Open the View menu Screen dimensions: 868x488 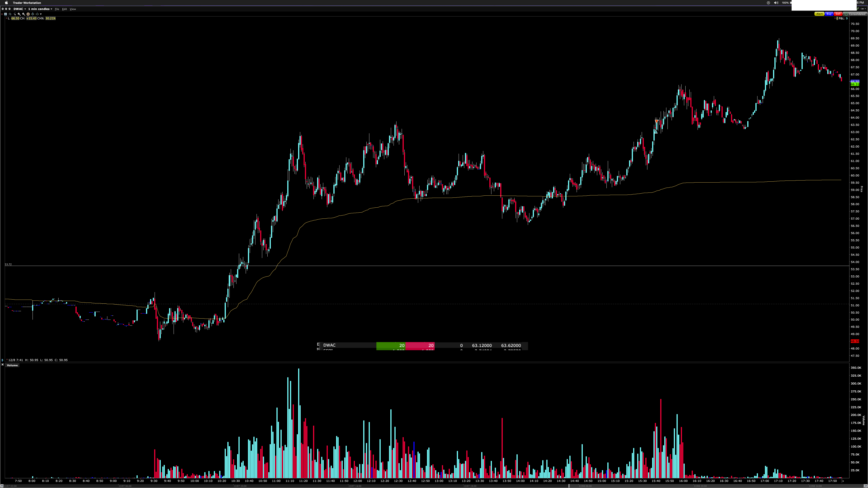(x=73, y=9)
